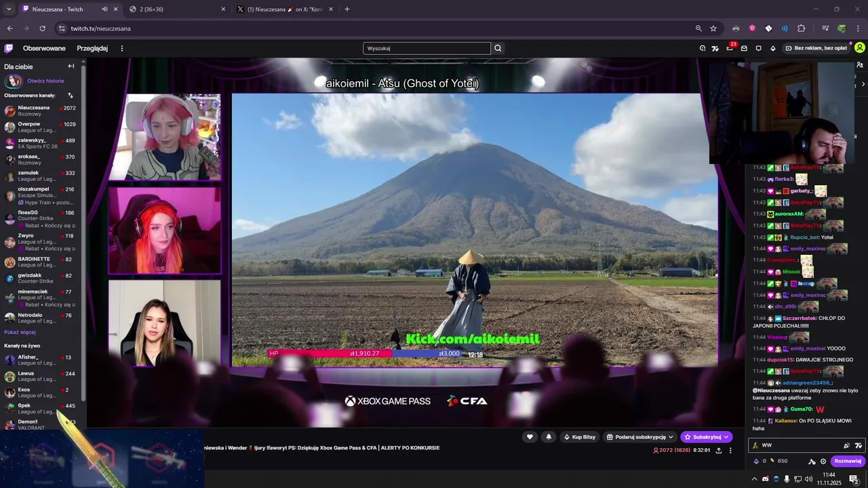Open the Chrome extensions puzzle icon

pyautogui.click(x=802, y=28)
